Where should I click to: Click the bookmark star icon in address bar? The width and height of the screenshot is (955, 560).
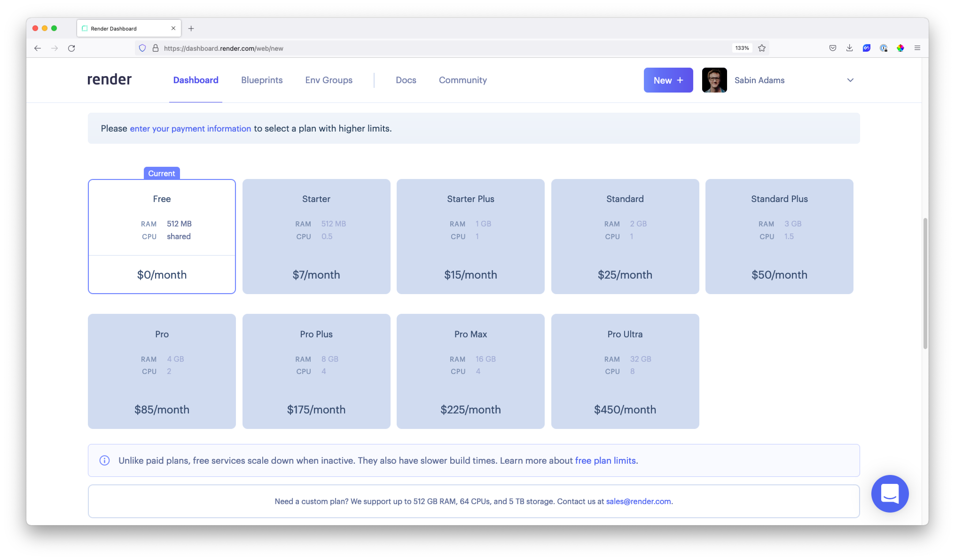point(762,48)
